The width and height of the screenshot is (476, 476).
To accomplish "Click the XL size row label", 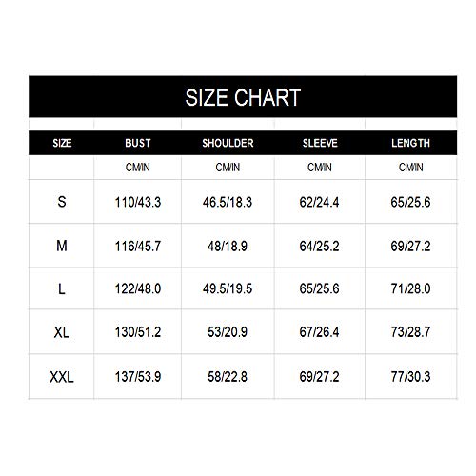I will tap(62, 332).
